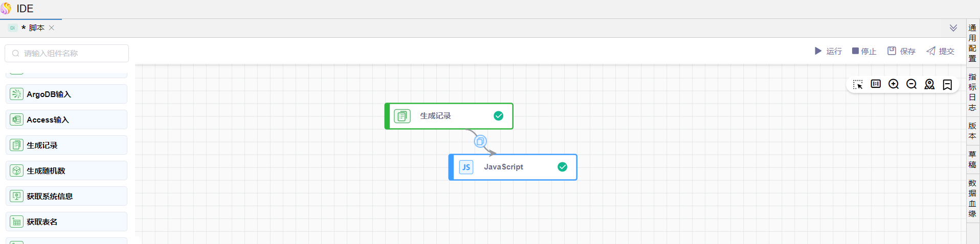Zoom in on the canvas
980x244 pixels.
point(894,84)
